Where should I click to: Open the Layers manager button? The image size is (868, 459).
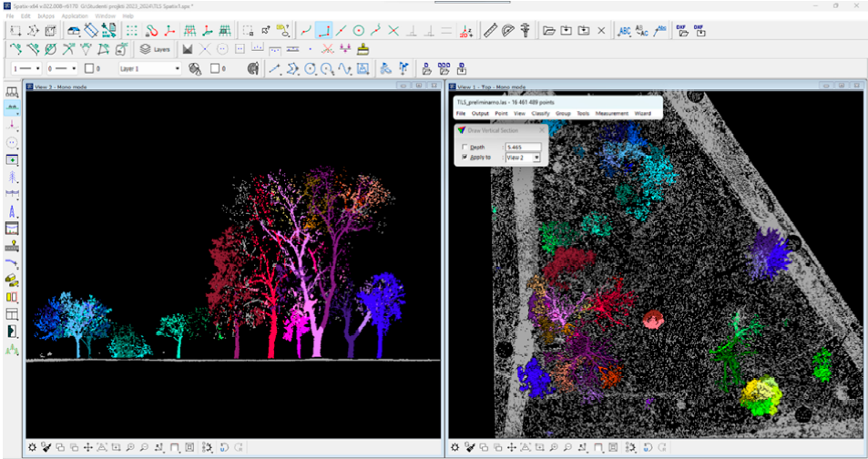coord(155,49)
